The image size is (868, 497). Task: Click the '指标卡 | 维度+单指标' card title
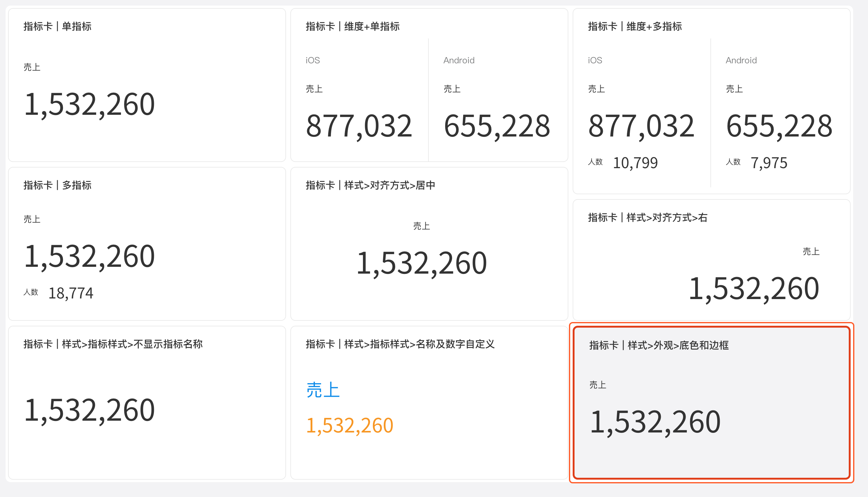[x=353, y=26]
